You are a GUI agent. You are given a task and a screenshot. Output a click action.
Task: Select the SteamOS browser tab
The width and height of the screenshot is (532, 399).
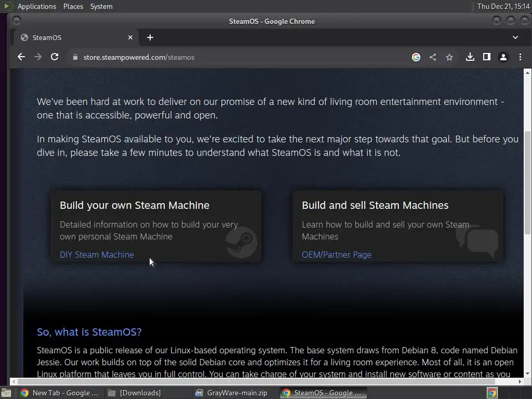[76, 37]
